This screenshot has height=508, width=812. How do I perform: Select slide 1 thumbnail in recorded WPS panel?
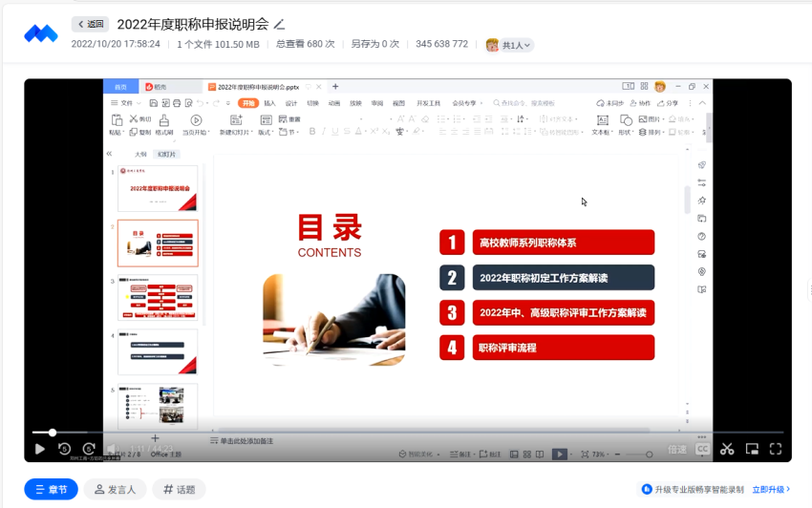[x=158, y=188]
